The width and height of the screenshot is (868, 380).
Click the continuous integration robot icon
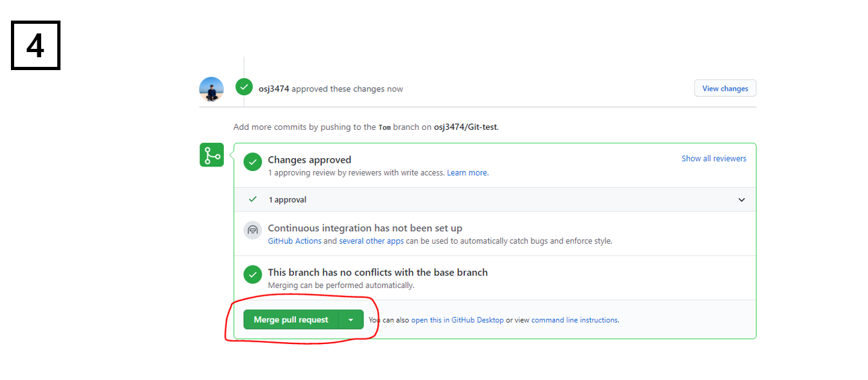pyautogui.click(x=253, y=230)
